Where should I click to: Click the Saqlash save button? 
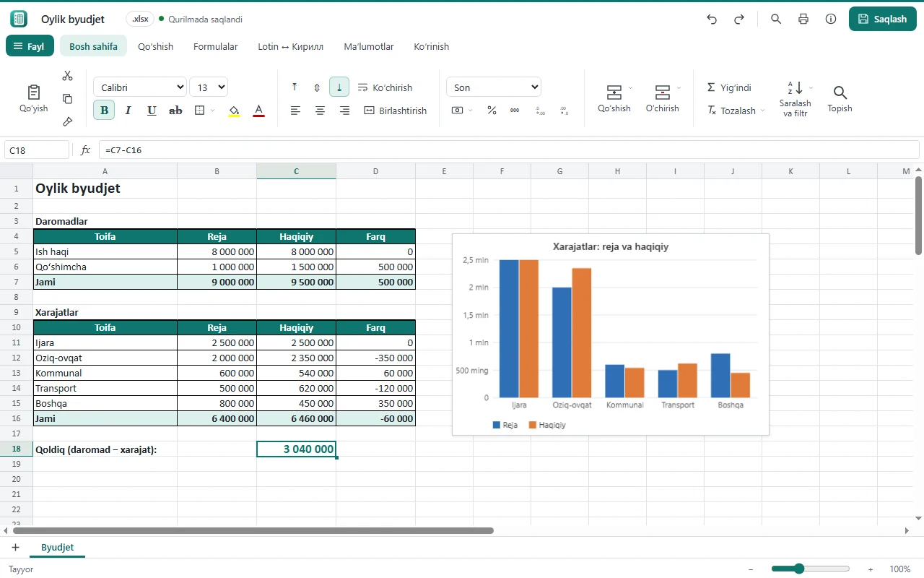(x=883, y=20)
